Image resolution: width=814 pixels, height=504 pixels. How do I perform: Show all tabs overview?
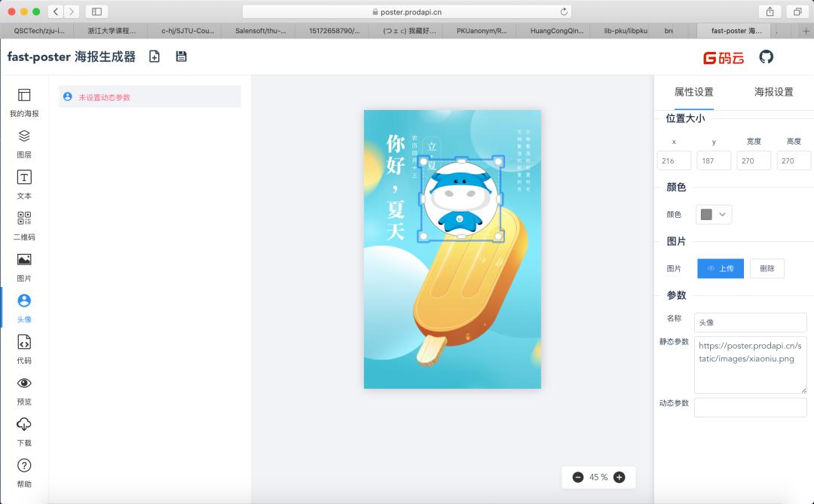(797, 11)
